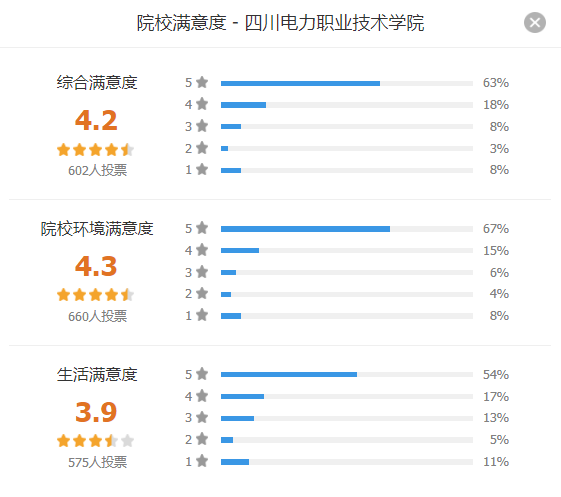Screen dimensions: 561x497
Task: Click the 575人投票 vote count
Action: (97, 462)
